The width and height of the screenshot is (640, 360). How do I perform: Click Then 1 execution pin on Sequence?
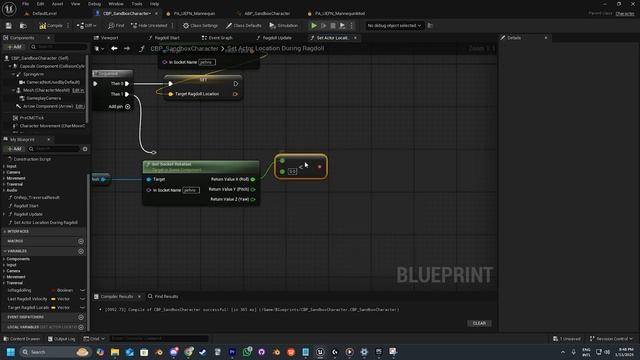(x=127, y=94)
